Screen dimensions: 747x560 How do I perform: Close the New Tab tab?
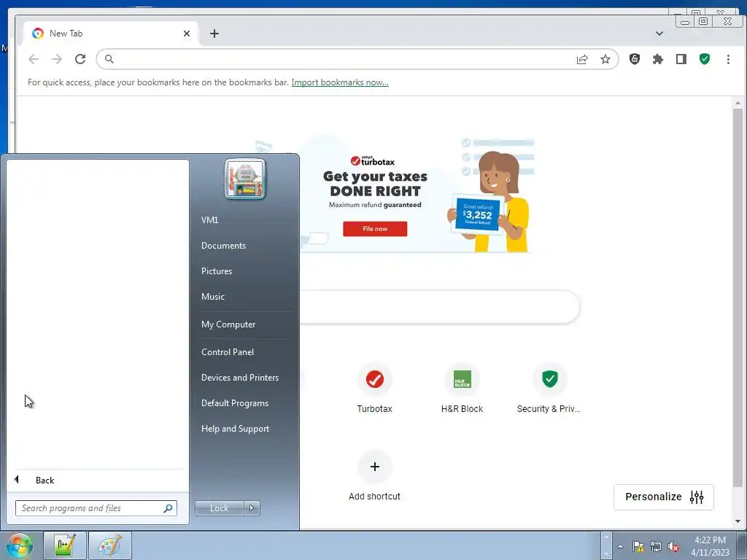187,34
